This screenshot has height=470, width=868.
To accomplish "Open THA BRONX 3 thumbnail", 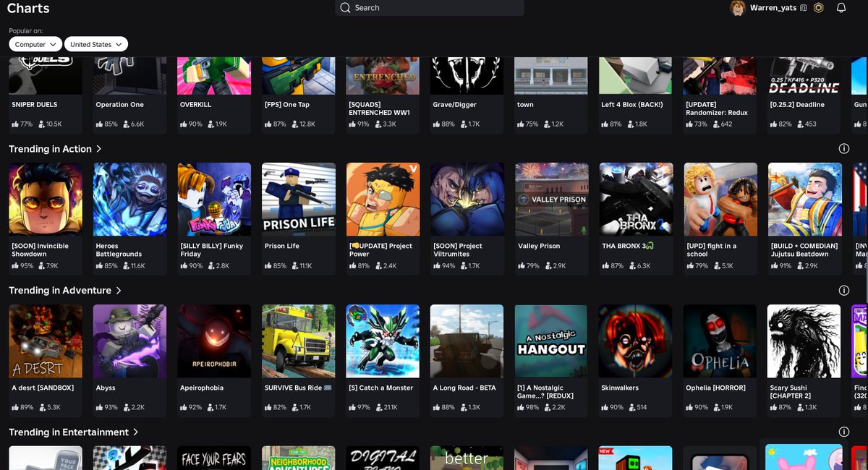I will [636, 199].
